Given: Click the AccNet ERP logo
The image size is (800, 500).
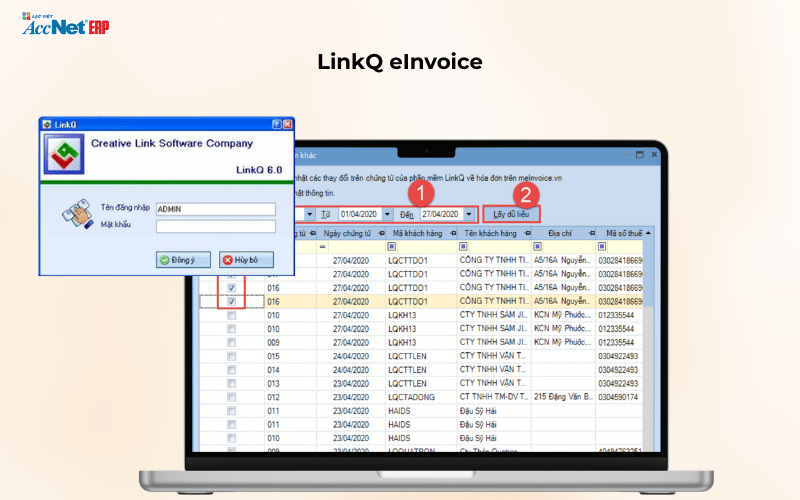Looking at the screenshot, I should [x=65, y=24].
